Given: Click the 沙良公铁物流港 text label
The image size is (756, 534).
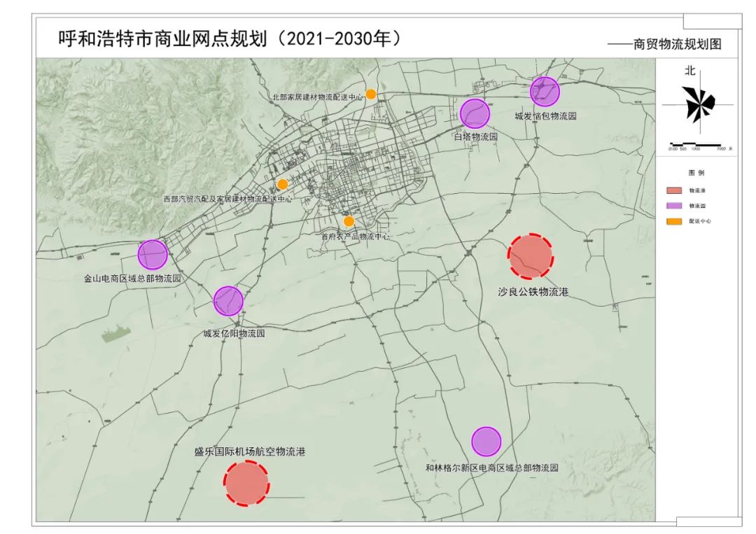Looking at the screenshot, I should 533,292.
